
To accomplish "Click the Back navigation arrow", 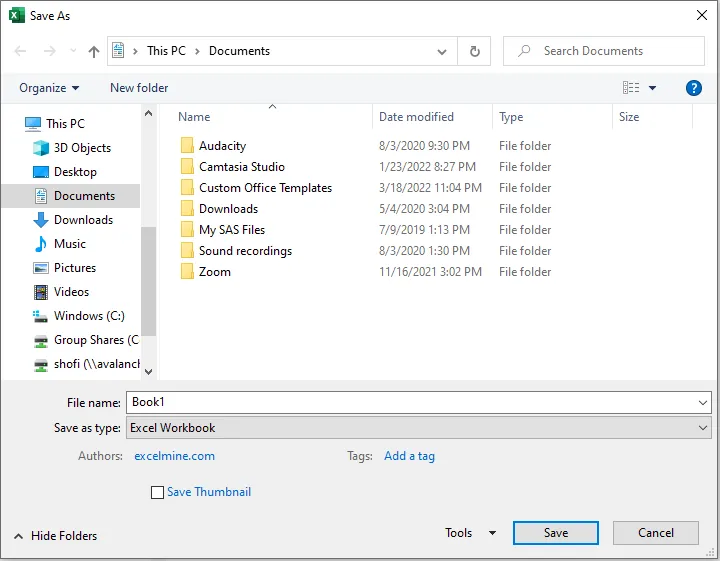I will 20,51.
